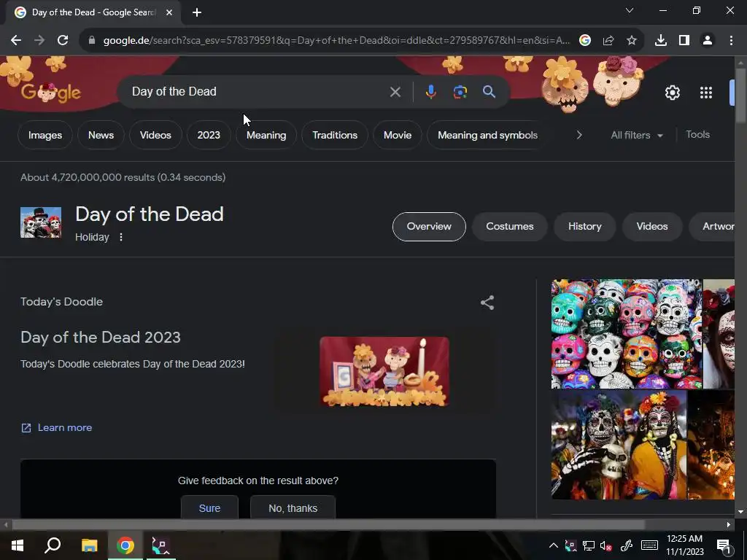The height and width of the screenshot is (560, 747).
Task: Open Chrome three-dot menu
Action: point(731,41)
